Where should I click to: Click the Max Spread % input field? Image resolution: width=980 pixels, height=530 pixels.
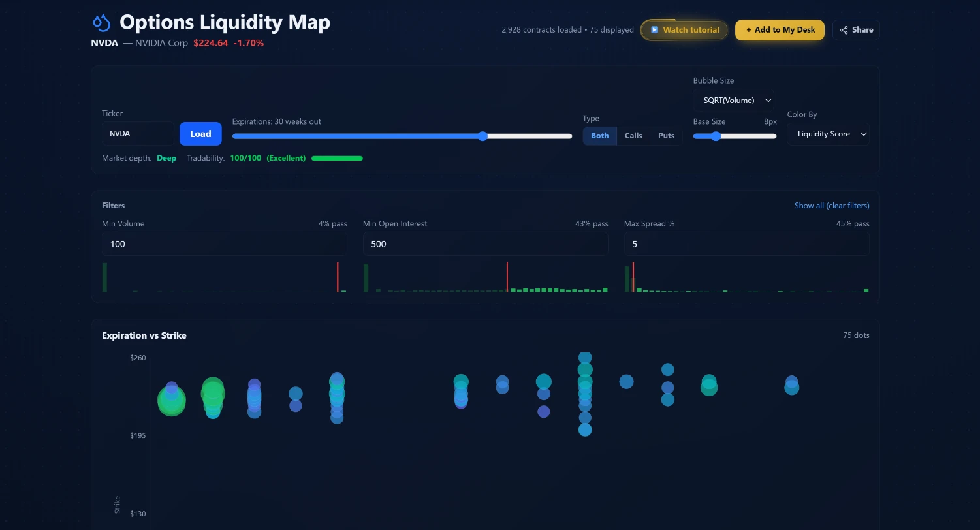click(x=747, y=244)
